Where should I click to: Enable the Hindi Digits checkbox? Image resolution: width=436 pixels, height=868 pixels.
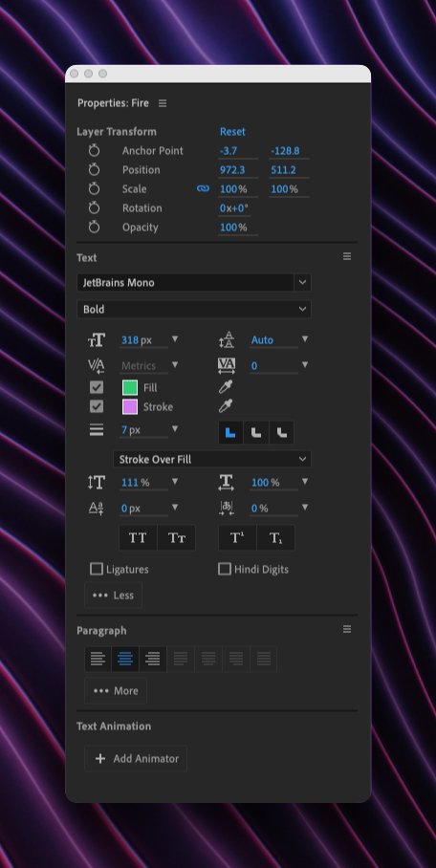coord(225,569)
